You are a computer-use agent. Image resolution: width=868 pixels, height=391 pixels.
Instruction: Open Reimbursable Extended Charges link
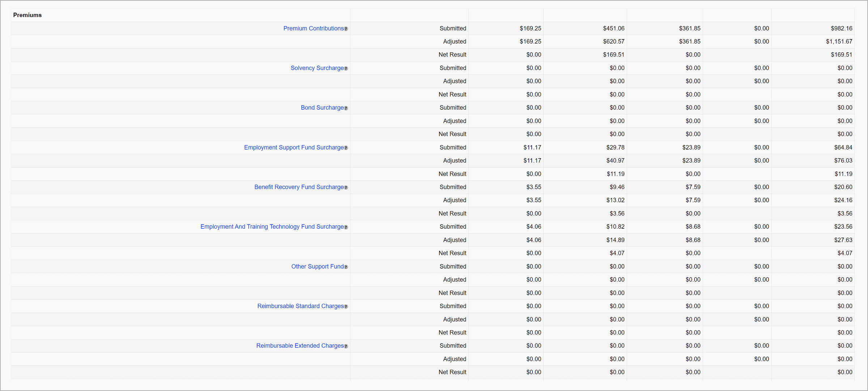(x=300, y=346)
